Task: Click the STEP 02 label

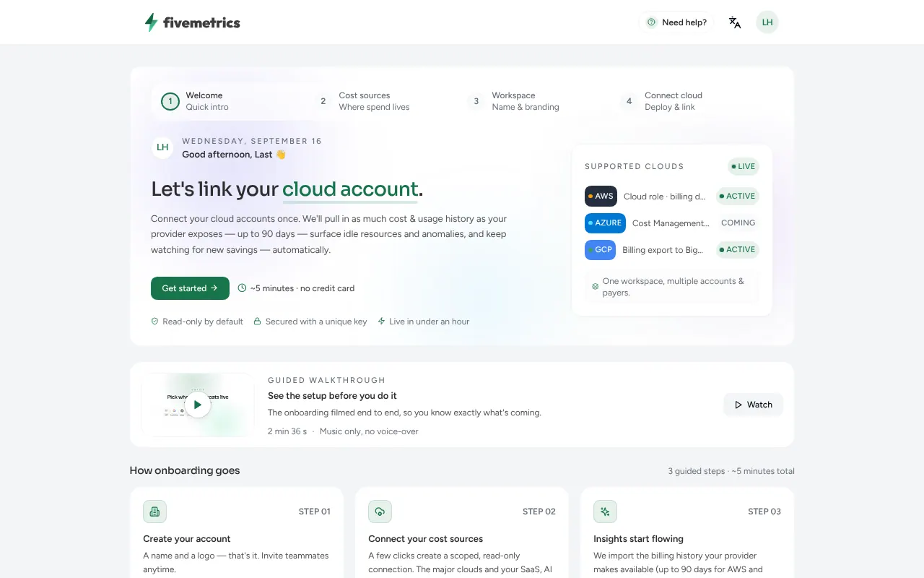Action: [539, 512]
